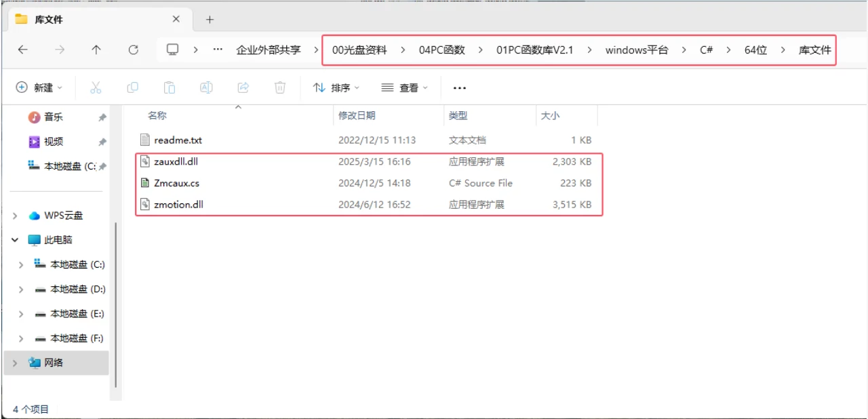This screenshot has height=419, width=868.
Task: Click the Copy icon in the toolbar
Action: pos(132,87)
